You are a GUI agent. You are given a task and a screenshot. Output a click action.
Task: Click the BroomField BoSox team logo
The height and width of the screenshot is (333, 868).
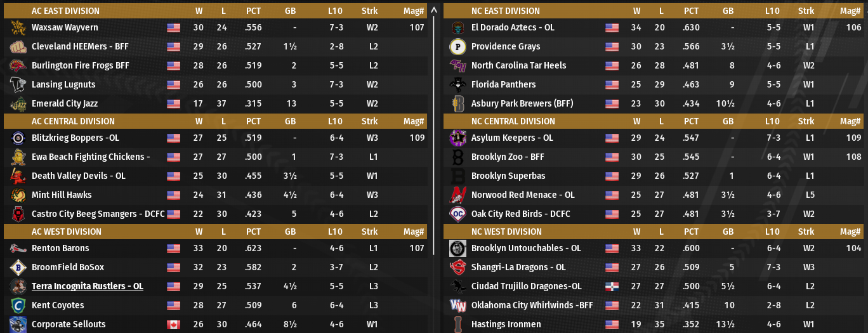18,268
